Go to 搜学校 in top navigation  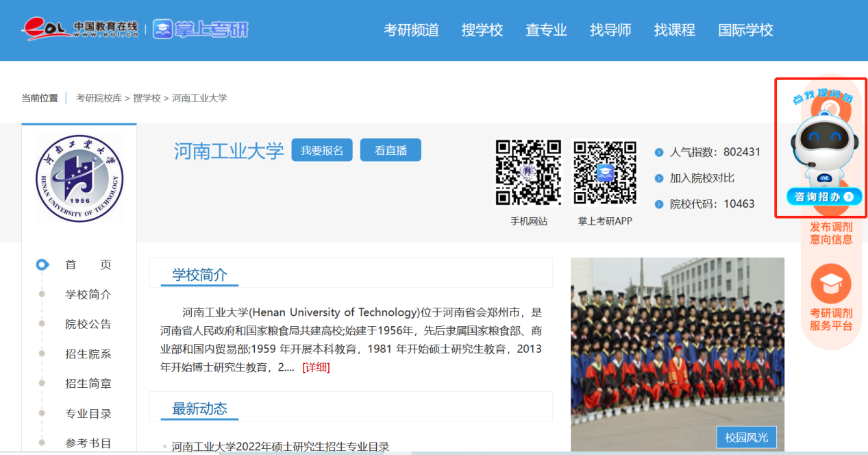(x=482, y=30)
